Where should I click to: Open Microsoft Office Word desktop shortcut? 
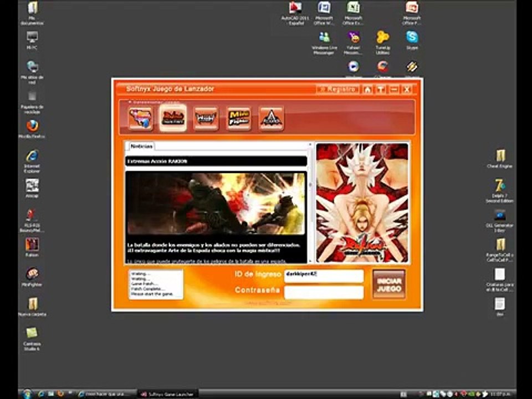coord(324,13)
